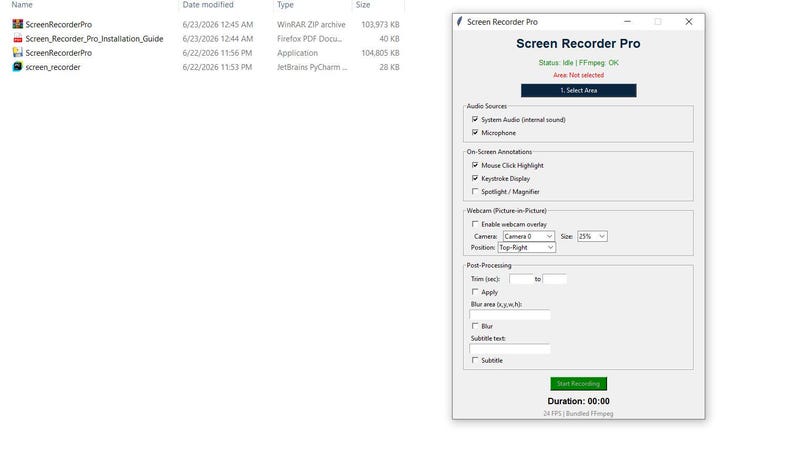Image resolution: width=794 pixels, height=452 pixels.
Task: Sort files by Name column header
Action: click(22, 5)
